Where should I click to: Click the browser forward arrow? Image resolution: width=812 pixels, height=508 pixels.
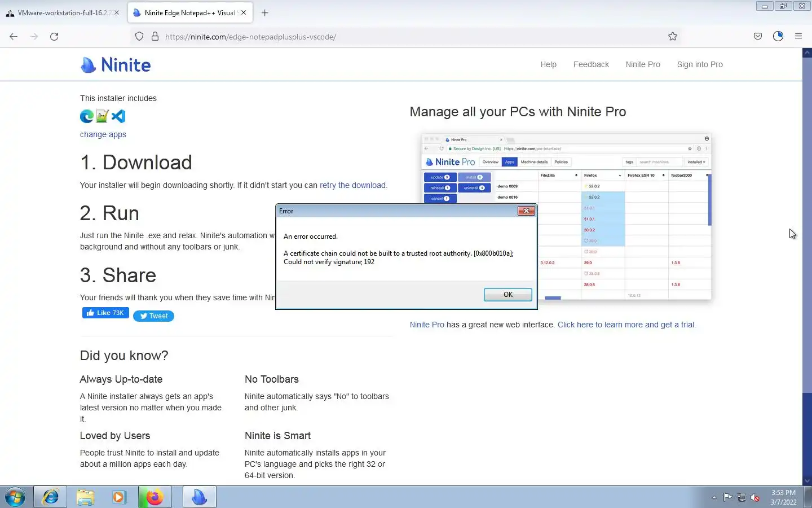34,37
